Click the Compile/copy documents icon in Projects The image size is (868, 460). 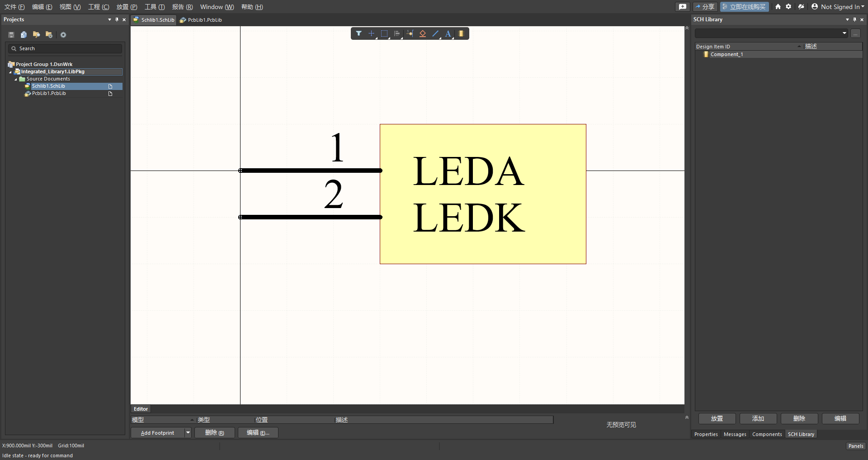tap(24, 35)
